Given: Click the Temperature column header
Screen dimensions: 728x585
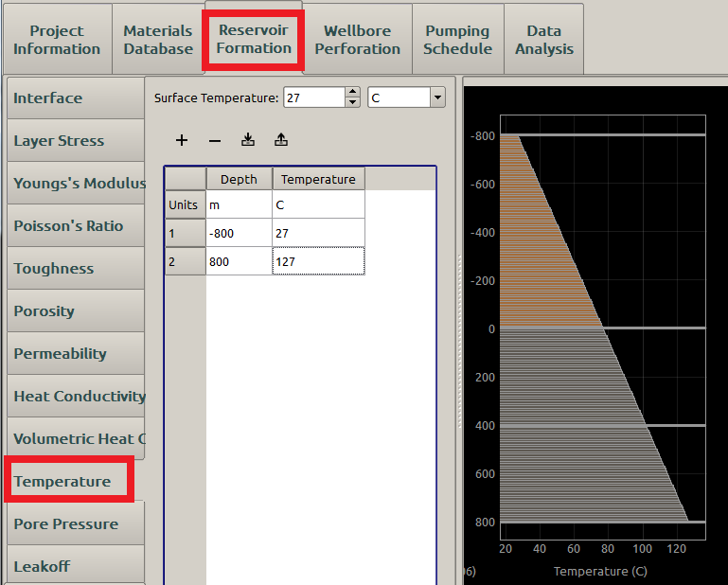Looking at the screenshot, I should pyautogui.click(x=318, y=179).
